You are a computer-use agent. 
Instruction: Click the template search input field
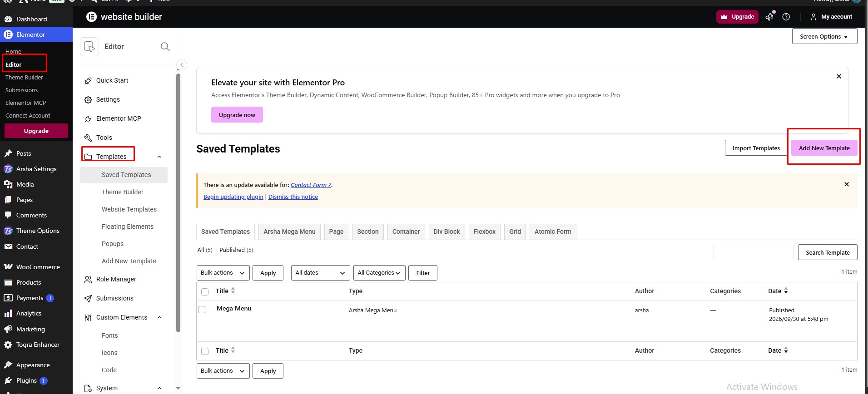[x=754, y=252]
